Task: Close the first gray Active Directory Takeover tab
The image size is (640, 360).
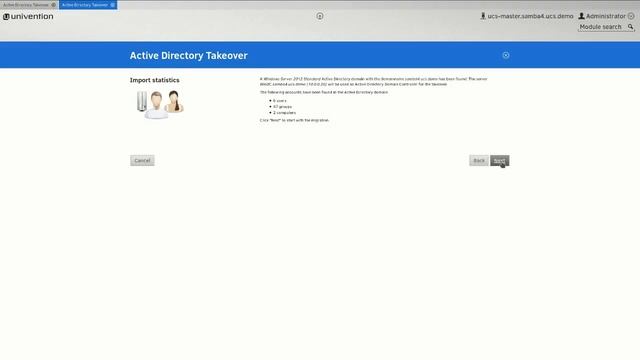Action: pos(53,5)
